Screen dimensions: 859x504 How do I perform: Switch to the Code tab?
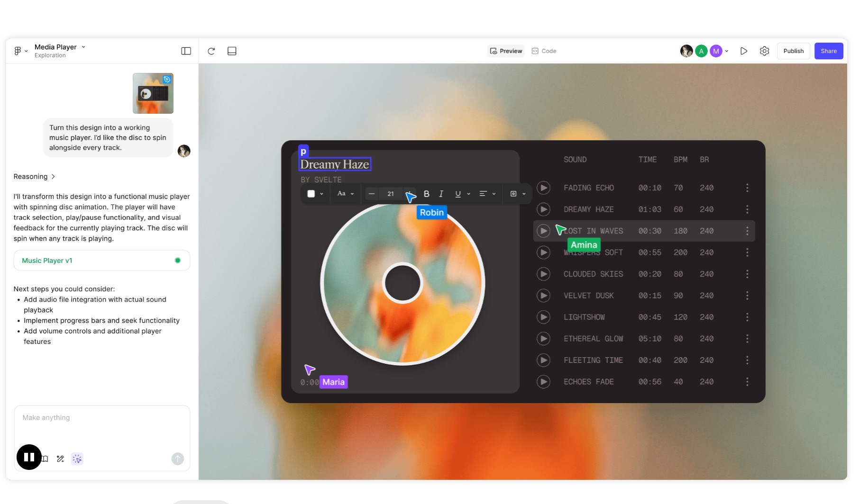pyautogui.click(x=544, y=51)
